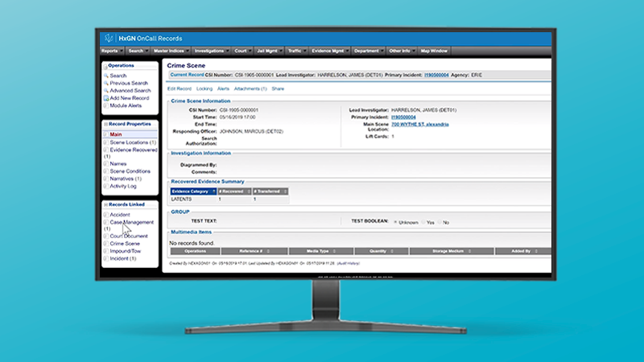Open the Other Info menu
Viewport: 644px width, 362px height.
(x=402, y=51)
